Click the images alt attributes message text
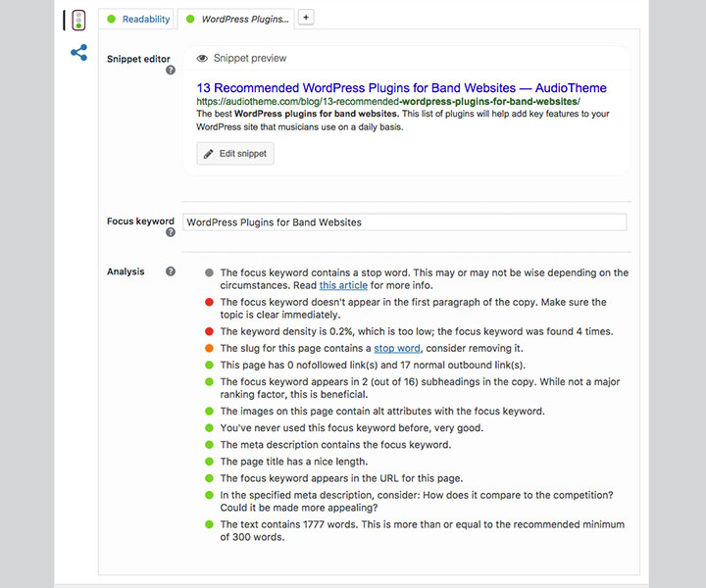The image size is (706, 588). [382, 412]
